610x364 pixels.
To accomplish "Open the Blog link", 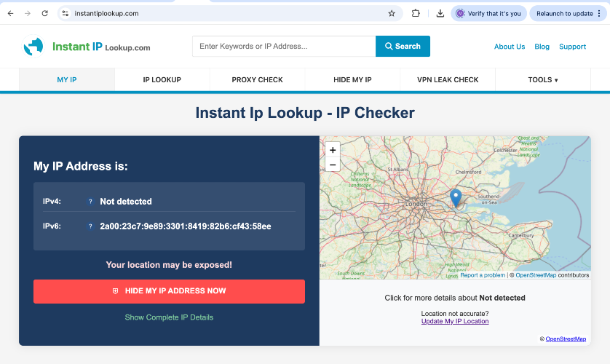I will click(x=542, y=47).
